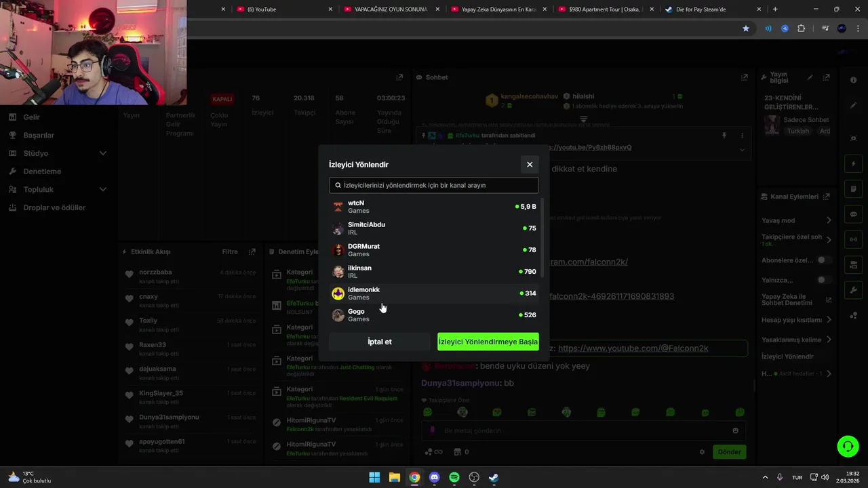Toggle Abonelere özel chat switch
The image size is (868, 488).
click(825, 260)
